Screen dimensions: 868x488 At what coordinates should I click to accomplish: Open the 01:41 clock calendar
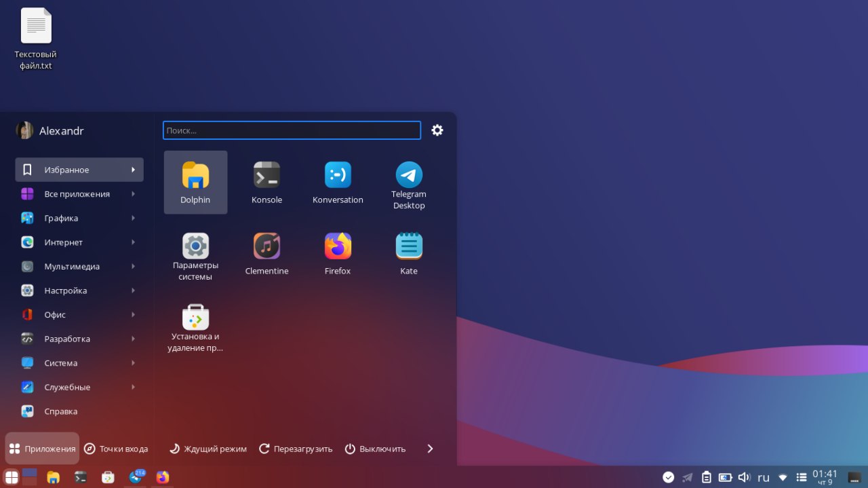(825, 477)
